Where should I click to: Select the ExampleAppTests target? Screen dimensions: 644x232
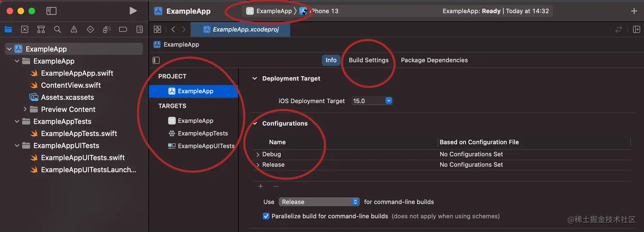[198, 133]
